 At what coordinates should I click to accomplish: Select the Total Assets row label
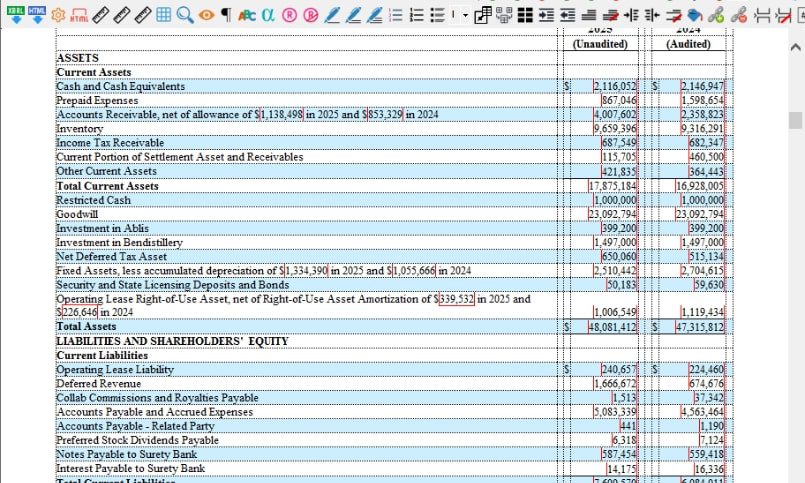click(86, 326)
